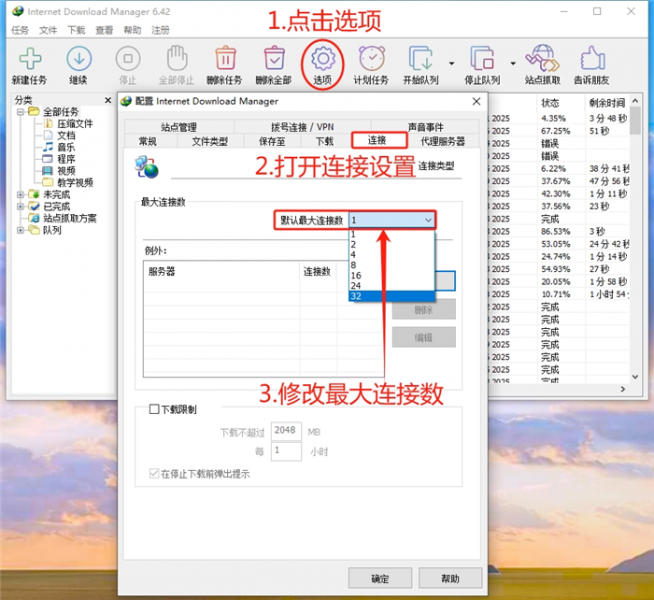This screenshot has height=600, width=654.
Task: Switch to the 连接 tab
Action: [x=377, y=140]
